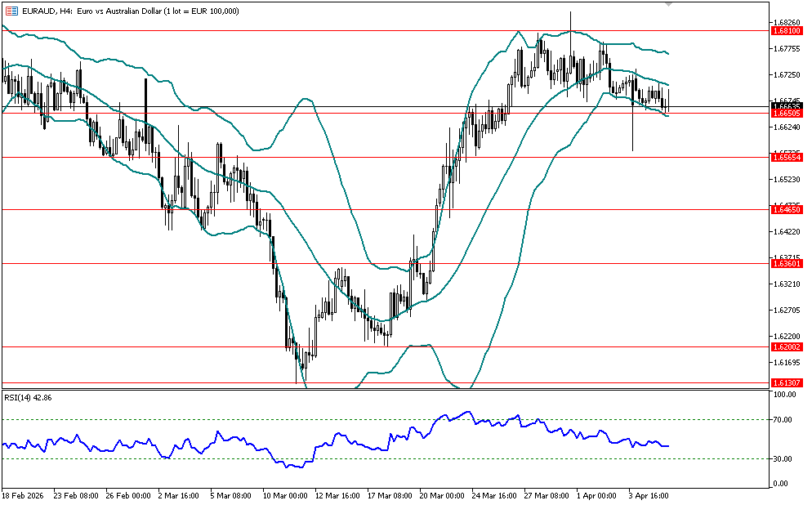Select the 1.68100 red price label

tap(786, 31)
